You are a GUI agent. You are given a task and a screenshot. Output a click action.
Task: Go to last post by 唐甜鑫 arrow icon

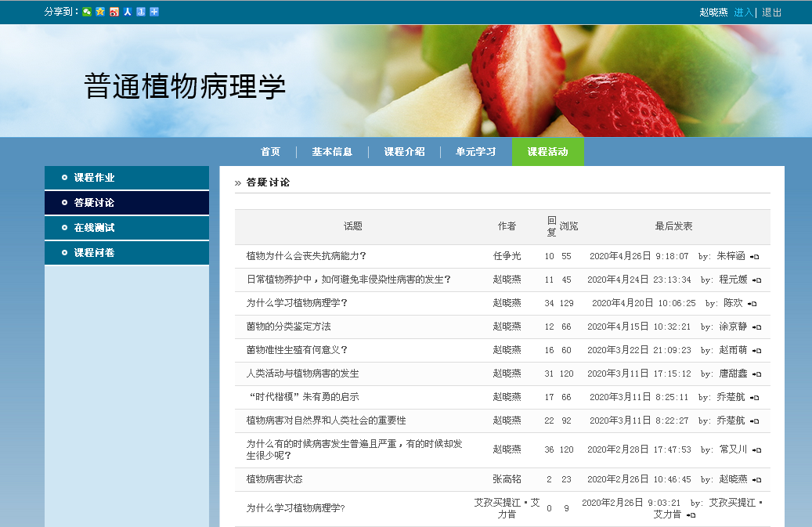pos(756,374)
